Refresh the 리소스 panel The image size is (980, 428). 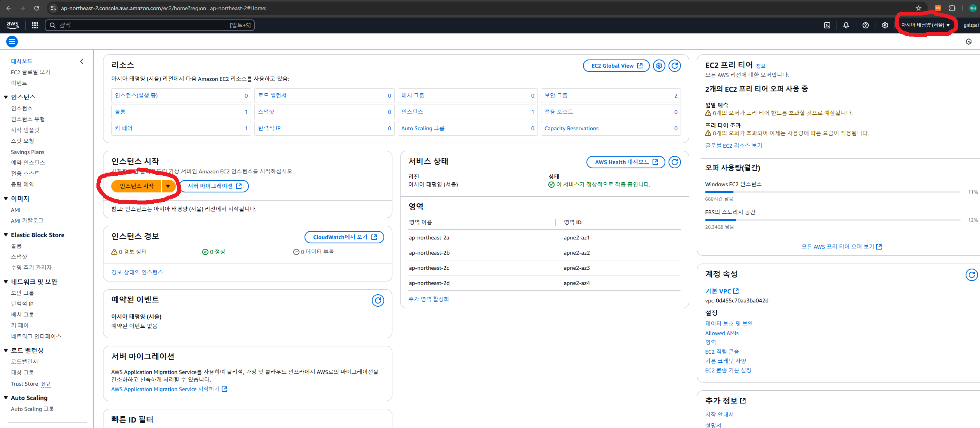[x=675, y=66]
